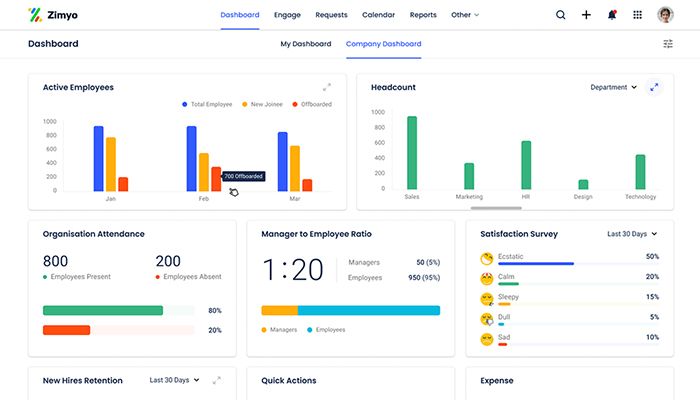
Task: Open dashboard filter settings icon
Action: point(668,44)
